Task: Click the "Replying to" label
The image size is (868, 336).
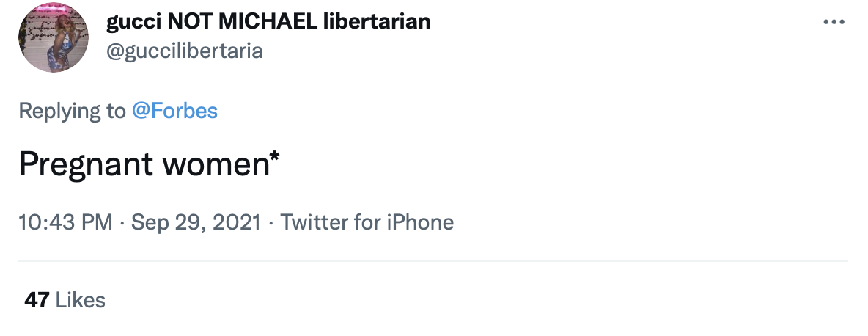Action: pos(72,111)
